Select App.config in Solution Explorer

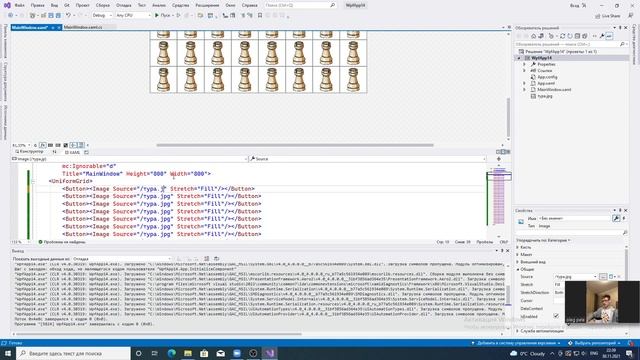(x=547, y=77)
